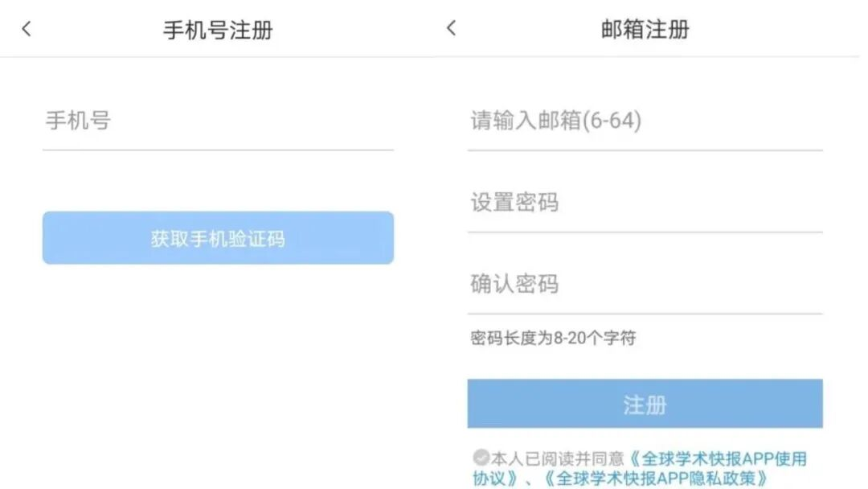Click the underline beneath the 确认密码 field
This screenshot has width=868, height=489.
[645, 313]
